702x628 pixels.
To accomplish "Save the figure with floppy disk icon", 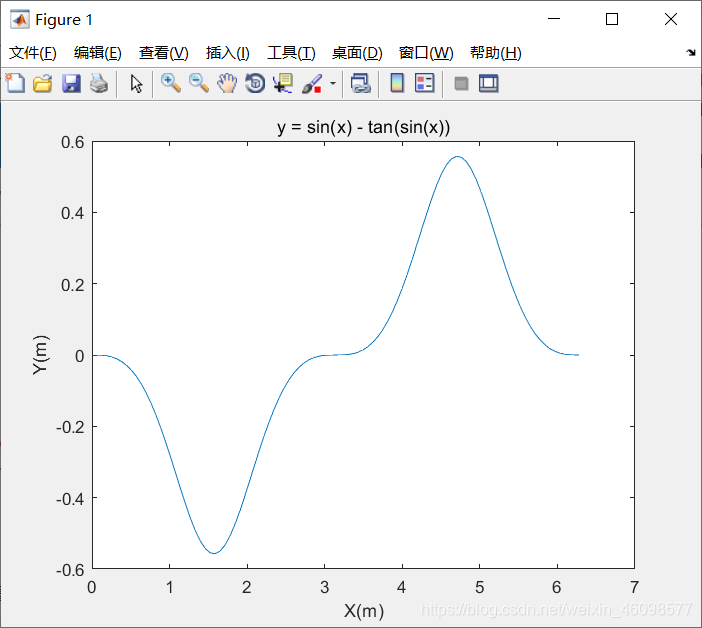I will 71,84.
